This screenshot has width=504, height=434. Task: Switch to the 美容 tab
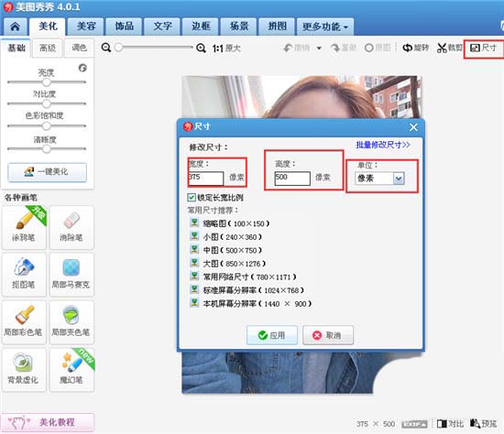point(86,27)
